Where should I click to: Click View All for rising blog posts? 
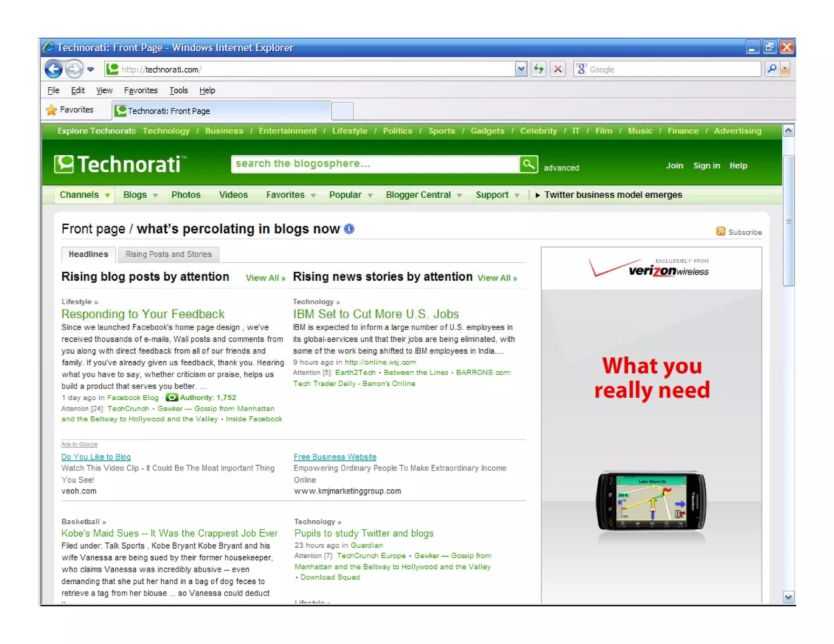pos(265,278)
